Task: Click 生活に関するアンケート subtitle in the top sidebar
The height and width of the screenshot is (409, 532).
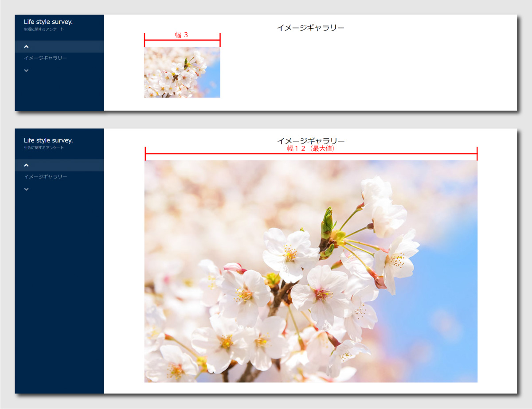Action: 43,29
